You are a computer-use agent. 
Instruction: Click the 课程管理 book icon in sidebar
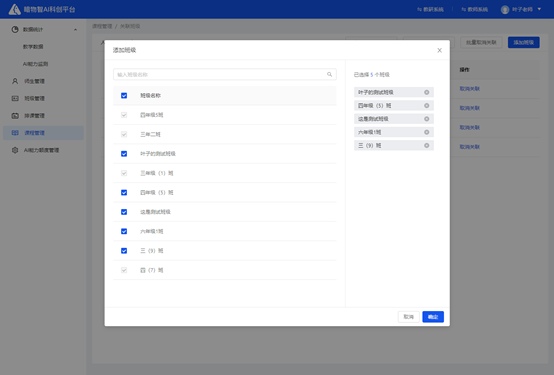pyautogui.click(x=15, y=133)
